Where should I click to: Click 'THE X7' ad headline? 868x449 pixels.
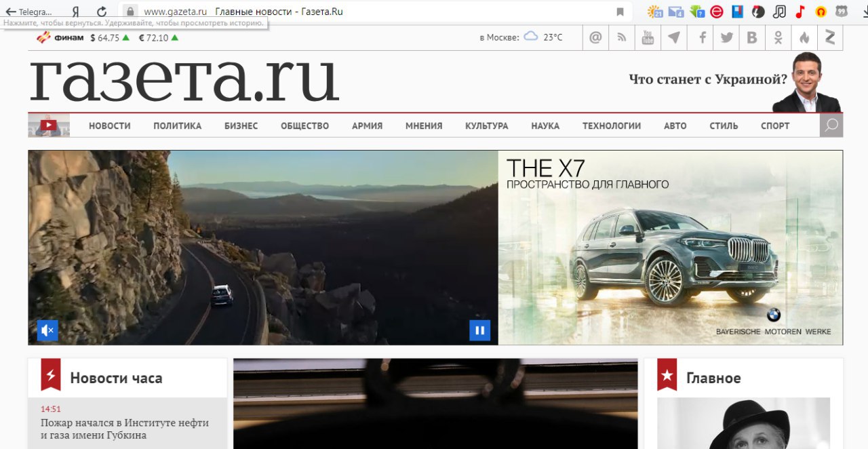coord(545,168)
